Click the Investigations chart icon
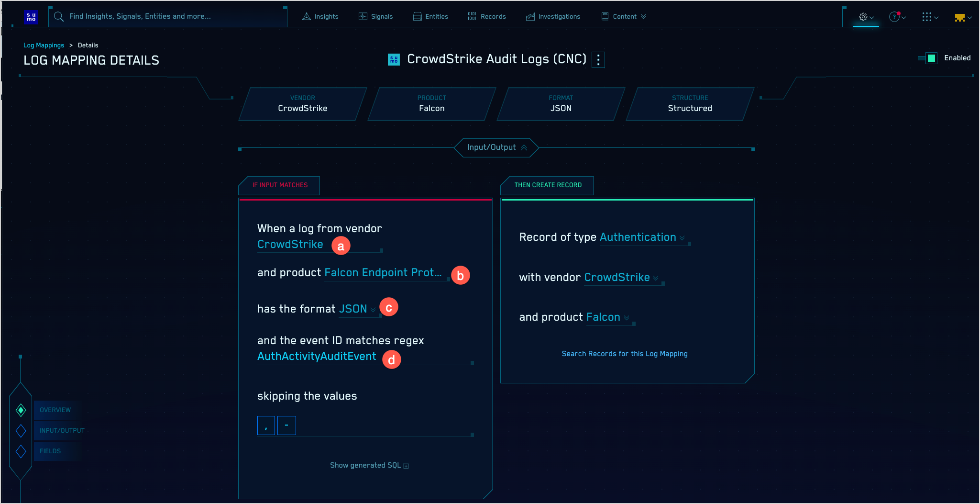The height and width of the screenshot is (504, 980). [530, 16]
